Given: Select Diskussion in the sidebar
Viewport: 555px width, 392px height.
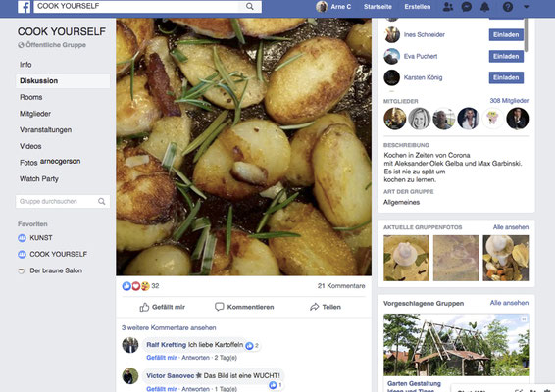Looking at the screenshot, I should click(63, 81).
